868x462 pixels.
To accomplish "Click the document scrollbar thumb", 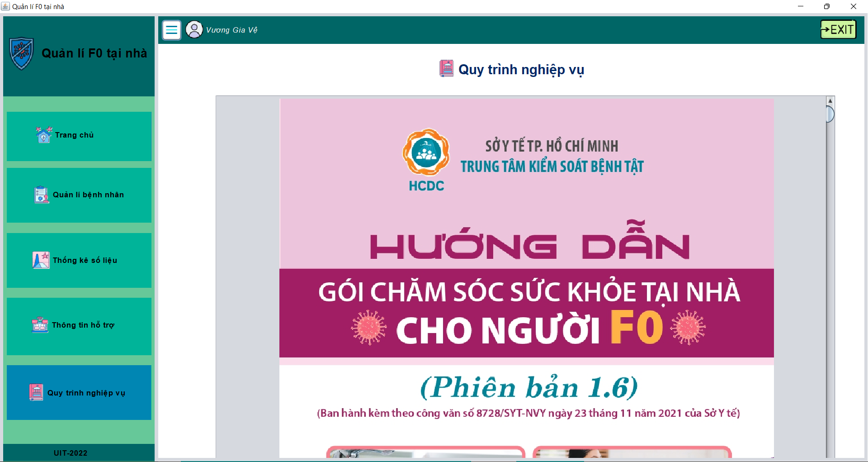I will (830, 114).
